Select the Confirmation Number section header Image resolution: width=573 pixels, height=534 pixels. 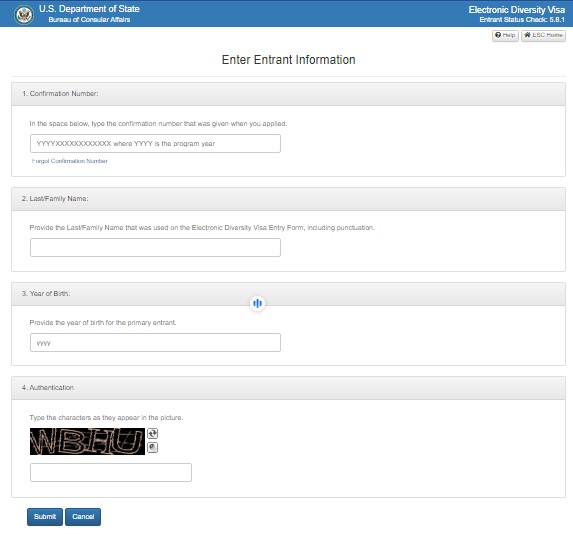pos(288,94)
